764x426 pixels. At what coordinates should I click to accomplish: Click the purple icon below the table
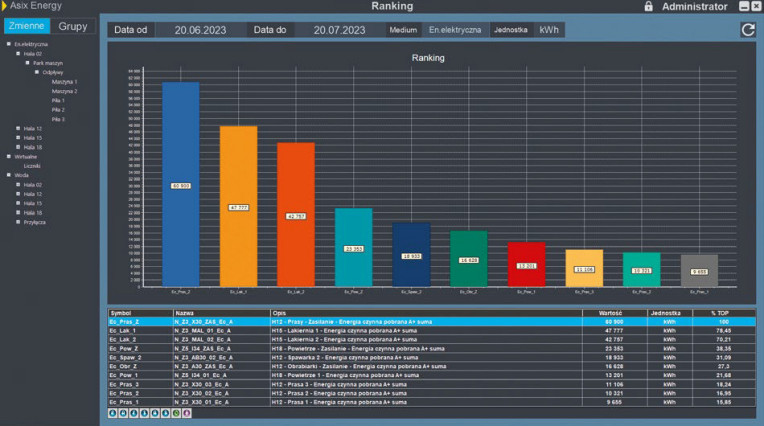(187, 413)
